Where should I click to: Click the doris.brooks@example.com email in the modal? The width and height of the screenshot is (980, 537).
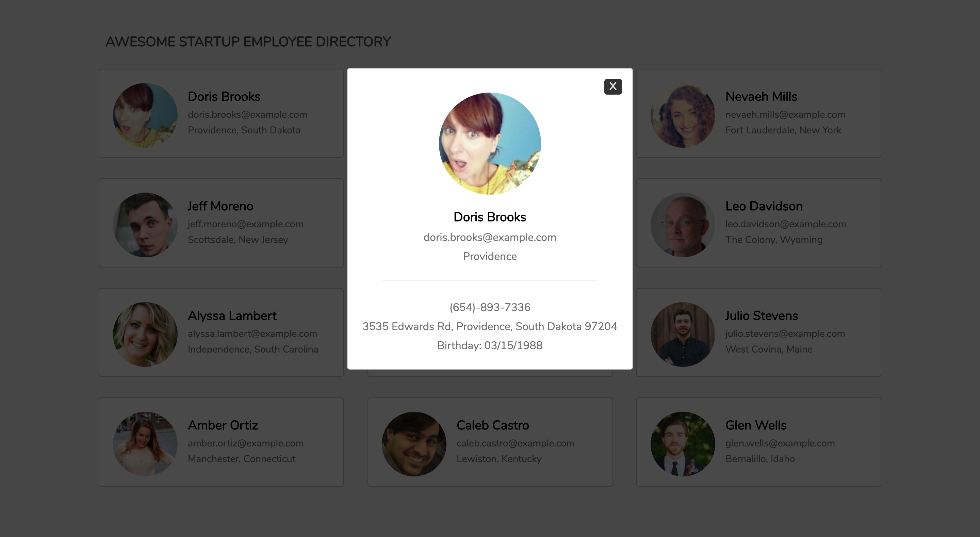pyautogui.click(x=490, y=238)
